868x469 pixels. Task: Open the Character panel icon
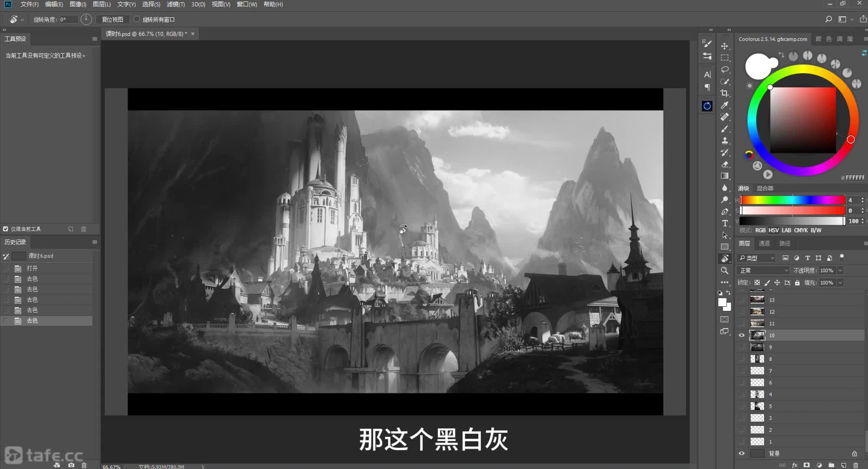(707, 75)
